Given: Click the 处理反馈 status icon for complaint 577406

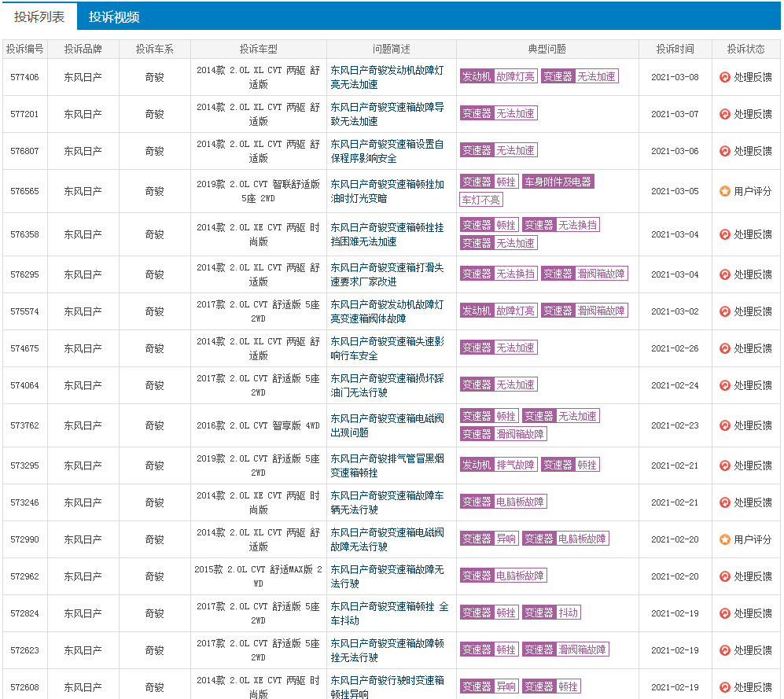Looking at the screenshot, I should (x=724, y=77).
